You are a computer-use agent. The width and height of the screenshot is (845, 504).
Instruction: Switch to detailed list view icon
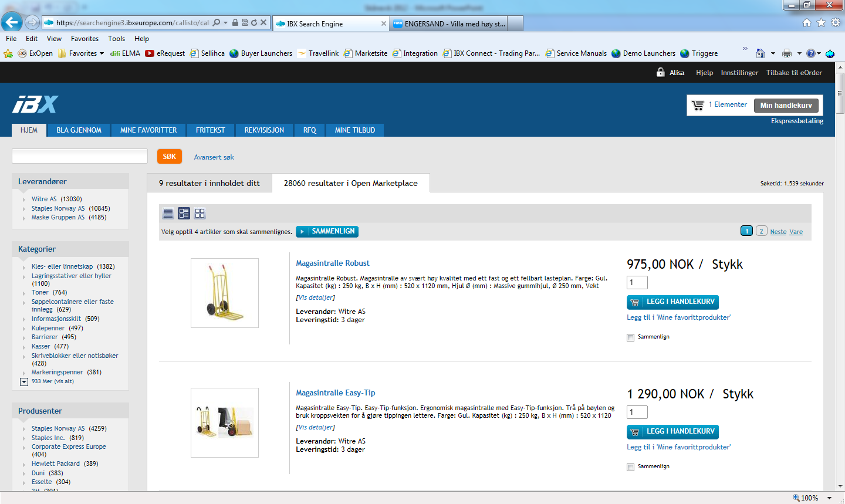point(184,214)
